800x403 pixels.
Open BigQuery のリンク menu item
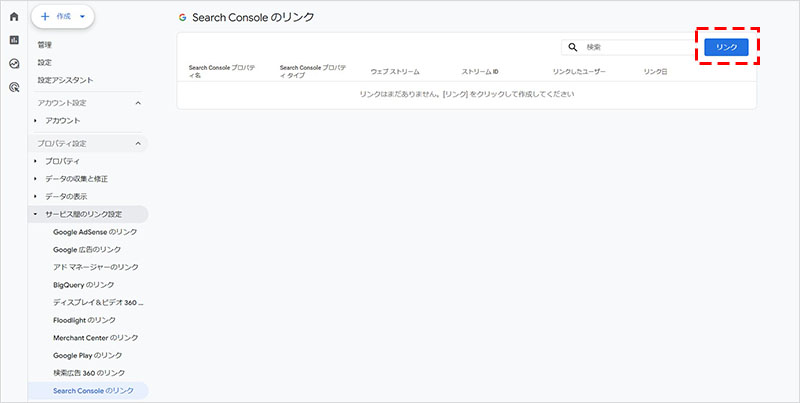tap(89, 285)
